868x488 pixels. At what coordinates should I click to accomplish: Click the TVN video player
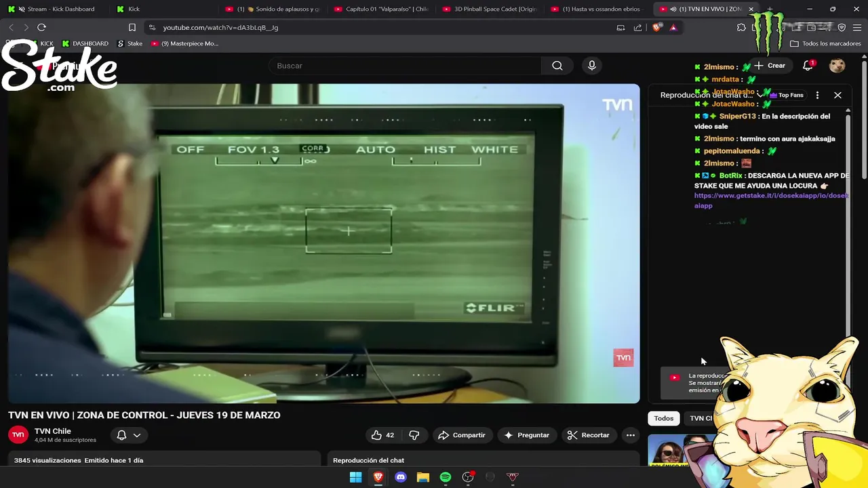pos(323,243)
